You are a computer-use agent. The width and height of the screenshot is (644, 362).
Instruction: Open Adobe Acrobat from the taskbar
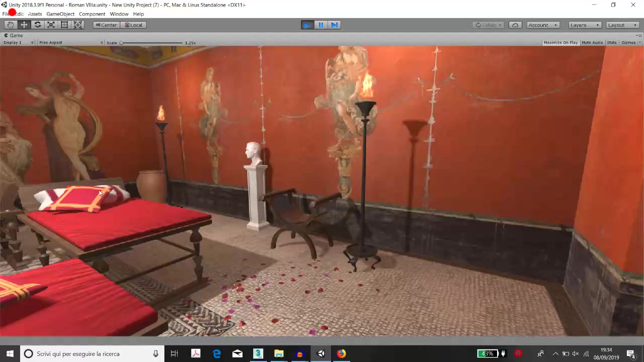point(196,353)
